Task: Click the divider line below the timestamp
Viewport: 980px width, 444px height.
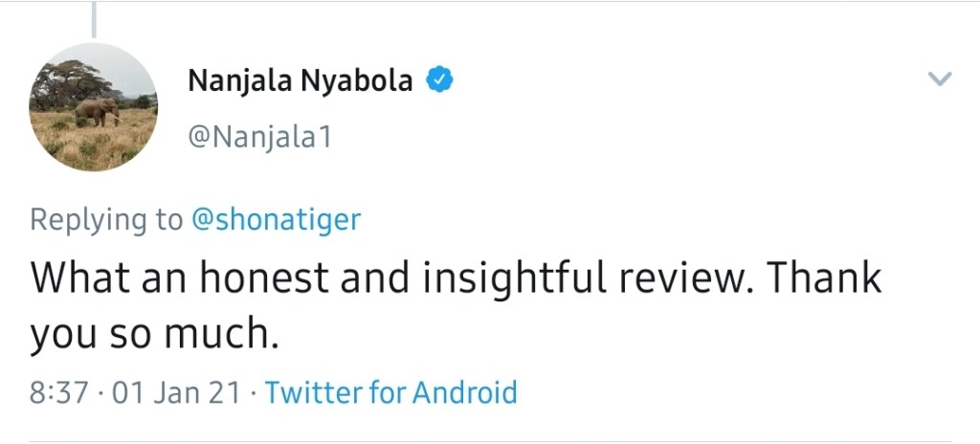Action: [x=490, y=441]
